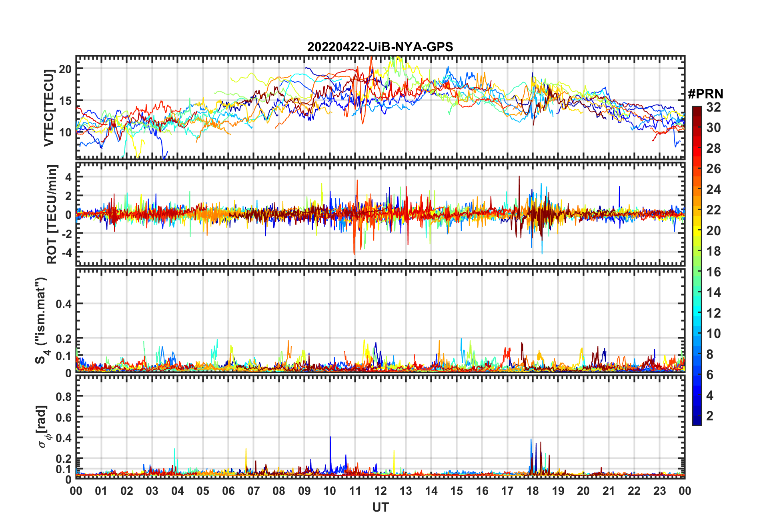
Task: Click colorbar tick label 24
Action: [713, 189]
